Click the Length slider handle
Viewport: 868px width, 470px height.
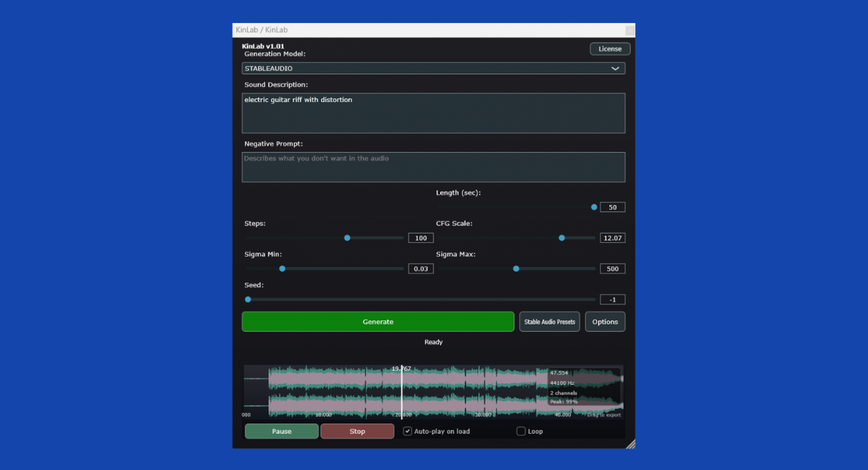(594, 207)
